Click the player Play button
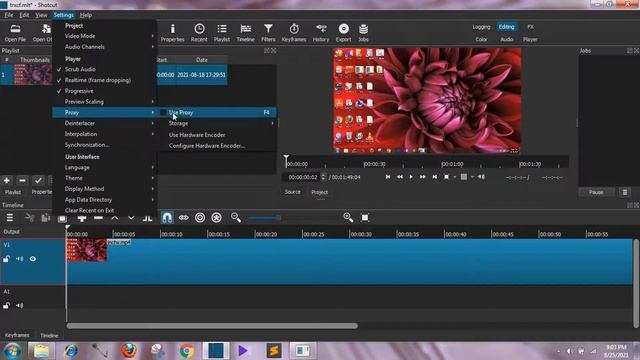Viewport: 640px width, 360px height. pyautogui.click(x=411, y=177)
